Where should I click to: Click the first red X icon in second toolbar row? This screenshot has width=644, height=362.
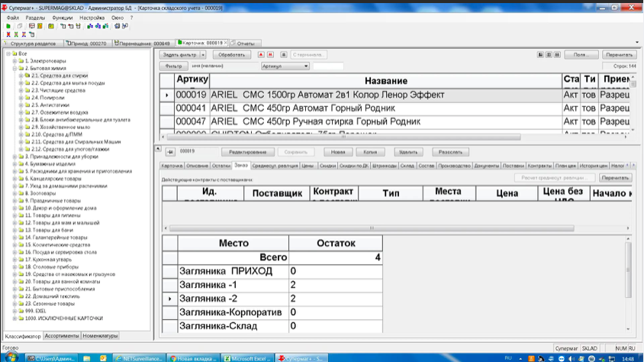click(8, 34)
